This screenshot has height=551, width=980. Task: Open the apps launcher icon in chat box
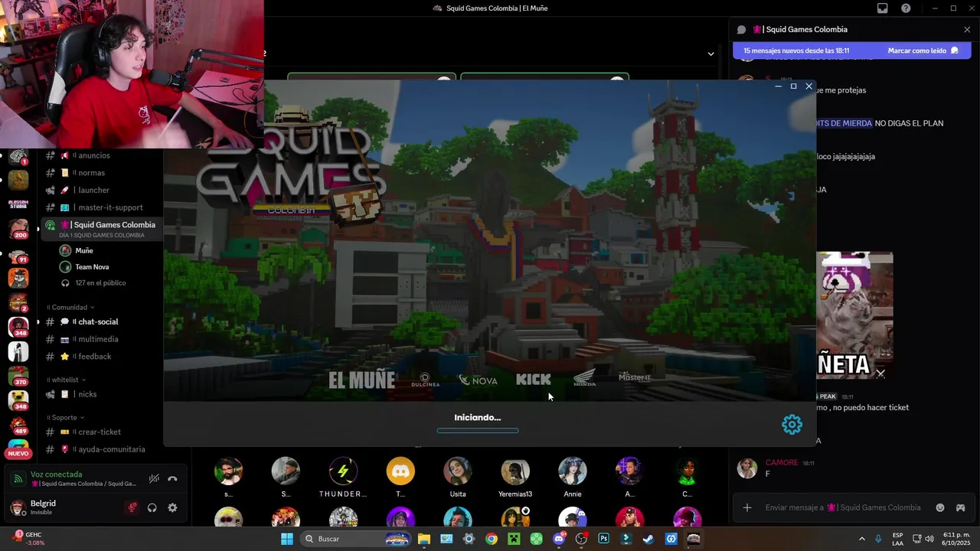tap(960, 507)
